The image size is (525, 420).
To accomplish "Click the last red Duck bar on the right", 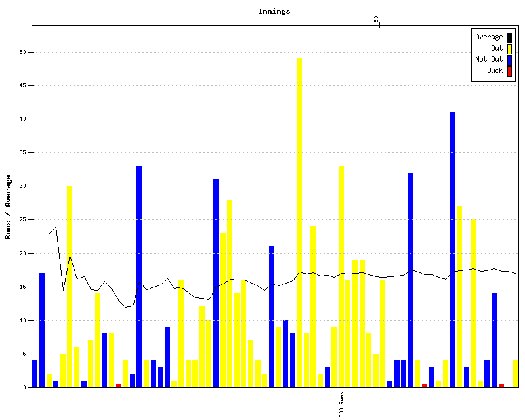I will coord(501,385).
